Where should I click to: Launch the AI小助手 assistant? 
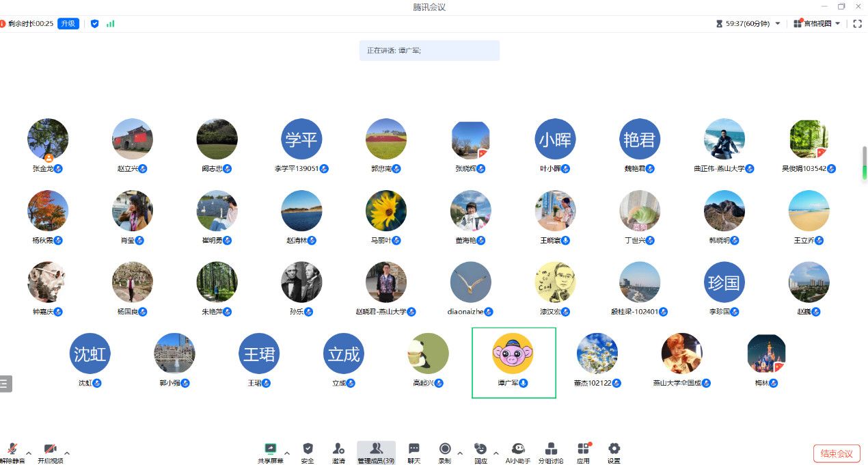coord(518,449)
